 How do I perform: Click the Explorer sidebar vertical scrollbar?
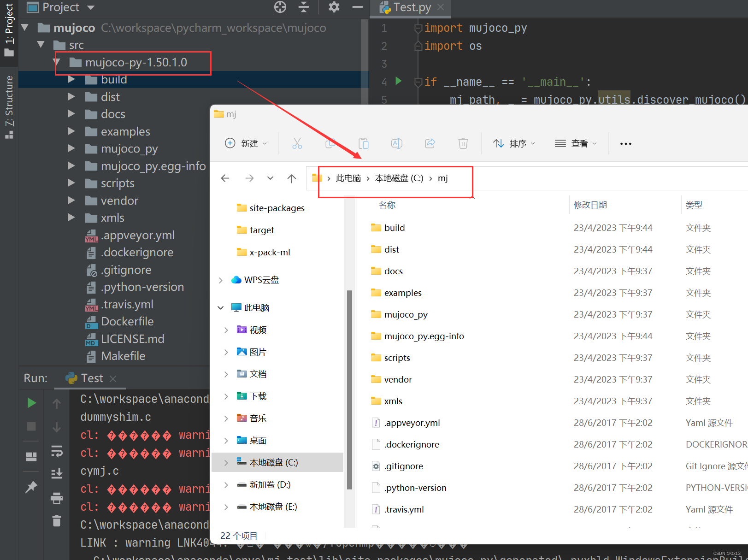pos(349,389)
